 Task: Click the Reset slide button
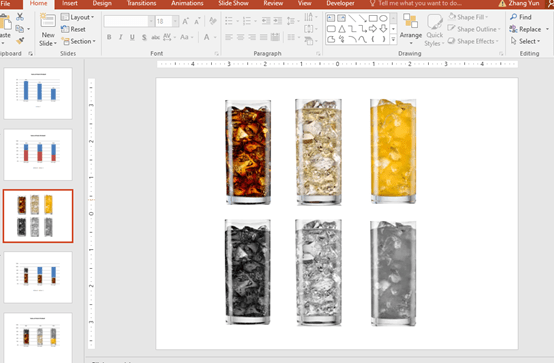[x=73, y=29]
